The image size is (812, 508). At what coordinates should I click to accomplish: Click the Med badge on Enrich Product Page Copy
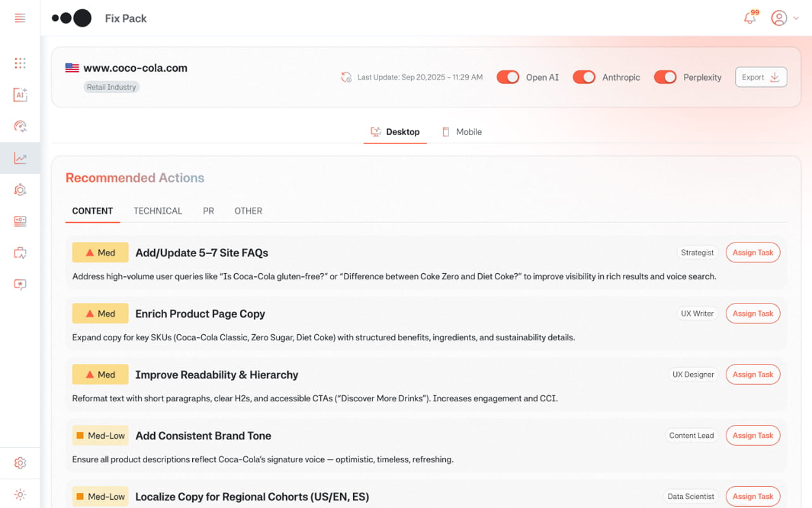pos(100,314)
